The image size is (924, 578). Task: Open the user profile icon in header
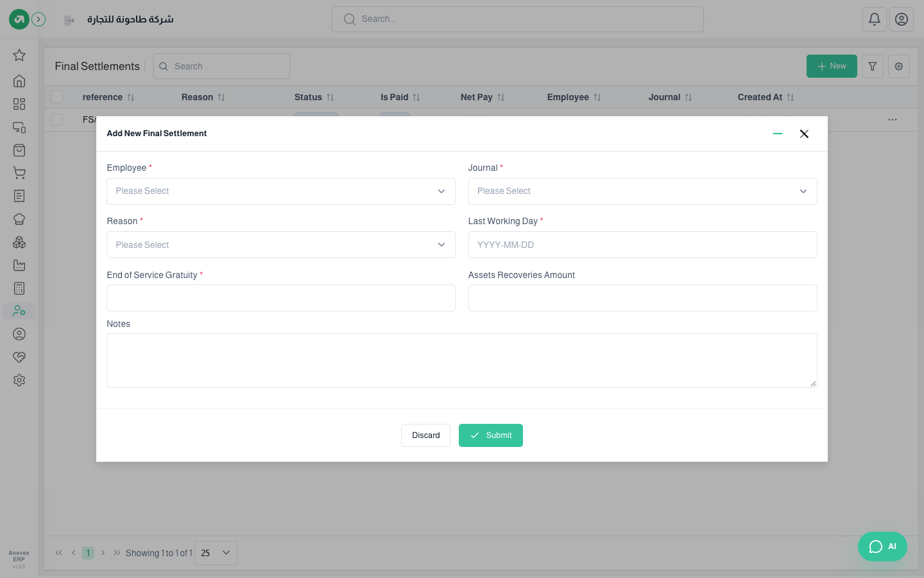(902, 19)
